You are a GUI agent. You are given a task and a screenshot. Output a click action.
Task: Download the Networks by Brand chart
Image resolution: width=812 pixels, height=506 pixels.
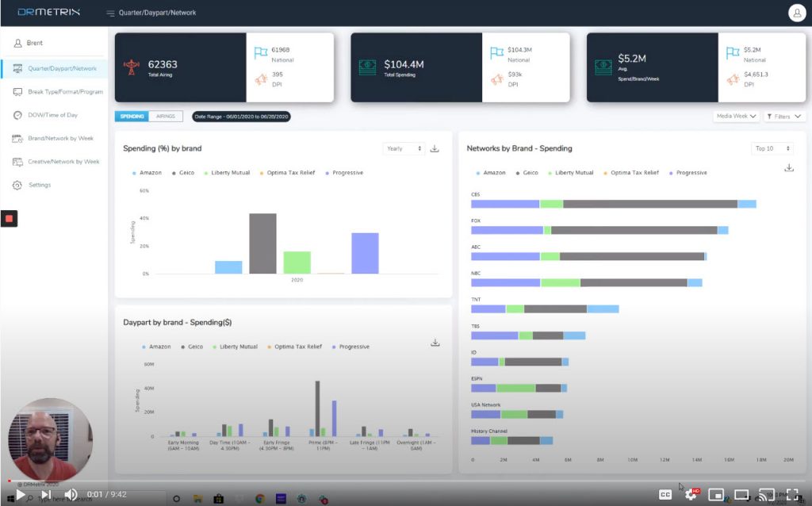point(788,167)
